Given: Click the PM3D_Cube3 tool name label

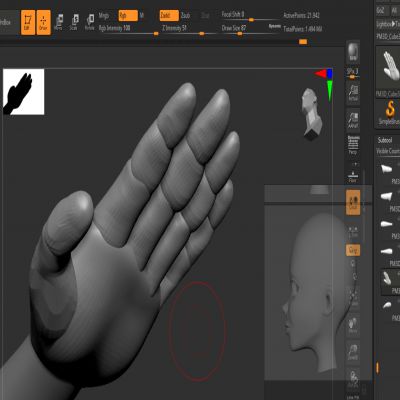Looking at the screenshot, I should [x=388, y=36].
